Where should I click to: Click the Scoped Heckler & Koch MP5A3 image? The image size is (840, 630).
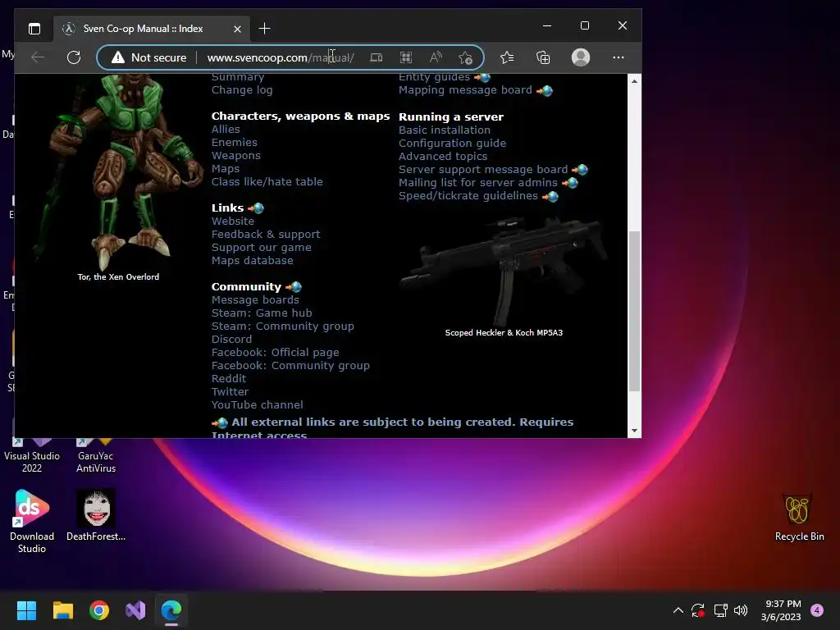[x=504, y=271]
